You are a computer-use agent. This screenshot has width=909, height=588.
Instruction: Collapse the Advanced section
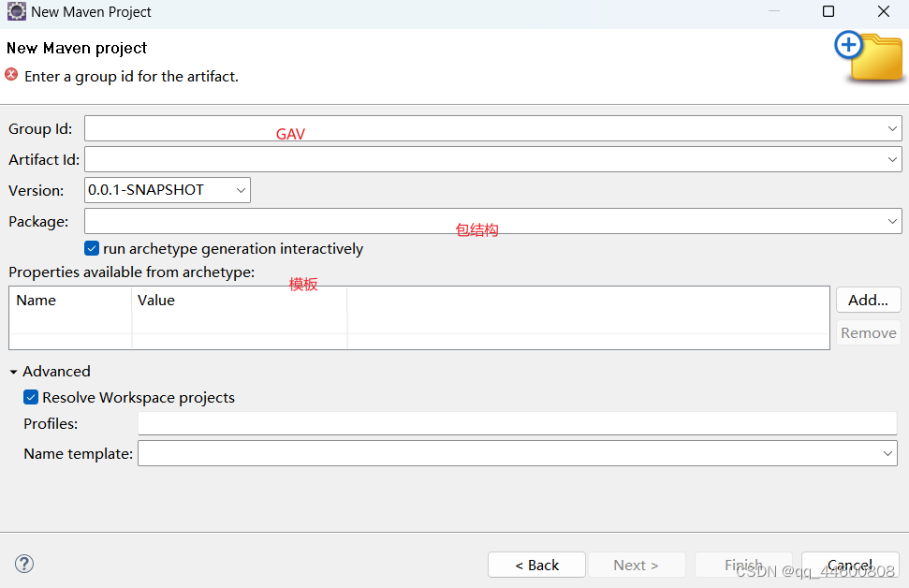click(x=13, y=372)
